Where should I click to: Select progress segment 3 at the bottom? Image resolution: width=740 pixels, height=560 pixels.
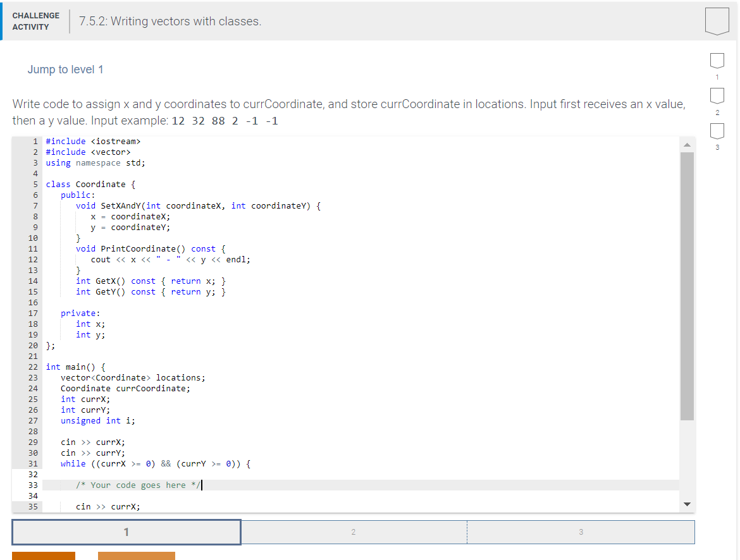click(581, 532)
